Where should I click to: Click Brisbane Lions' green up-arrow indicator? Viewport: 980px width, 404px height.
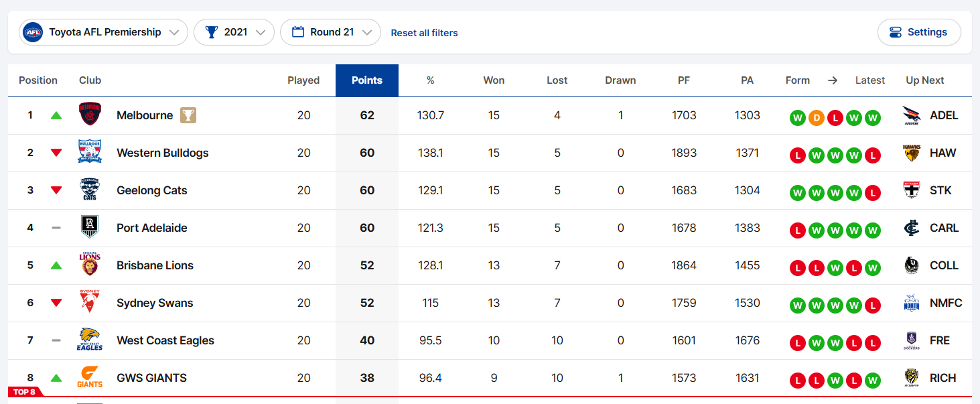click(56, 265)
